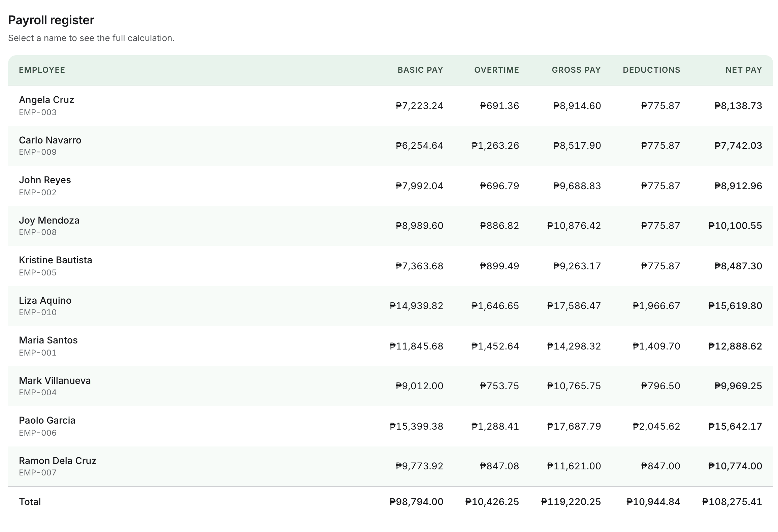Click the Total row label

pyautogui.click(x=30, y=502)
